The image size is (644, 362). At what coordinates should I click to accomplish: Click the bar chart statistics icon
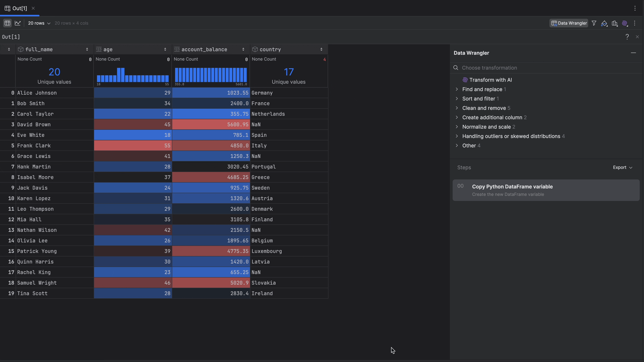tap(615, 23)
